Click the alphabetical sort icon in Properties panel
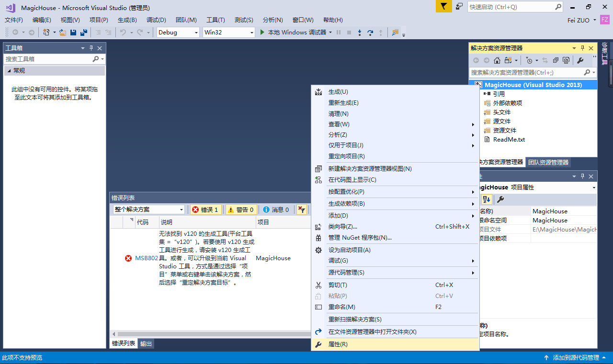Viewport: 613px width, 364px height. 486,199
